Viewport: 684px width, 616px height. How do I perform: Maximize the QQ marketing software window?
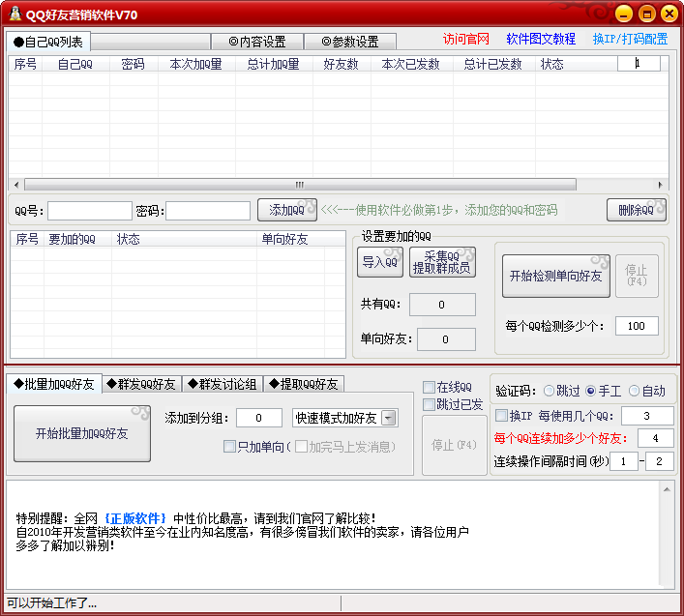coord(647,14)
